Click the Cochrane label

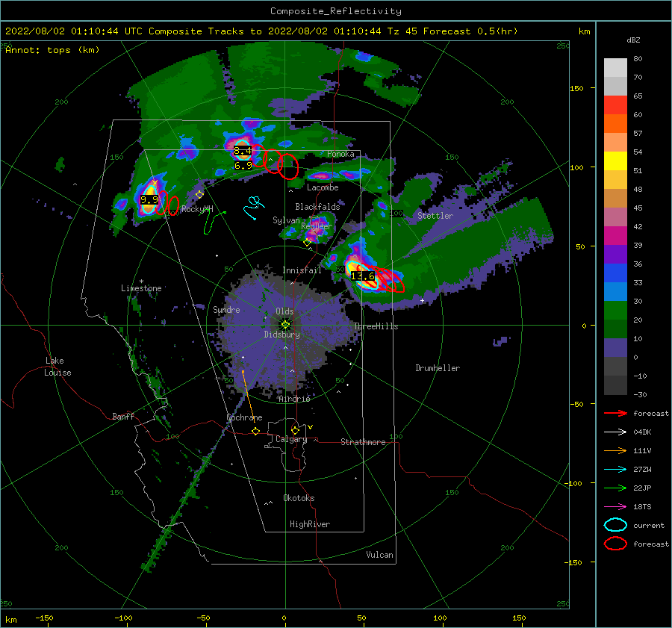pos(244,417)
